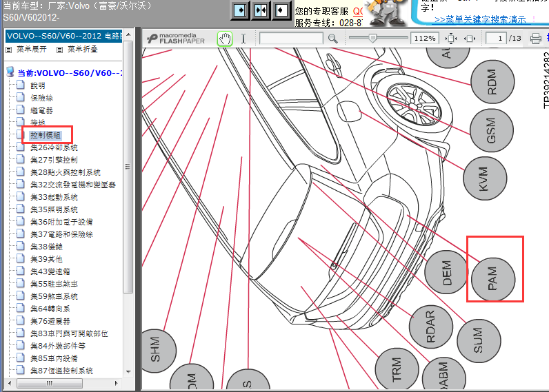Open 集59煞車系統 in the tree
The width and height of the screenshot is (549, 392).
tap(54, 296)
